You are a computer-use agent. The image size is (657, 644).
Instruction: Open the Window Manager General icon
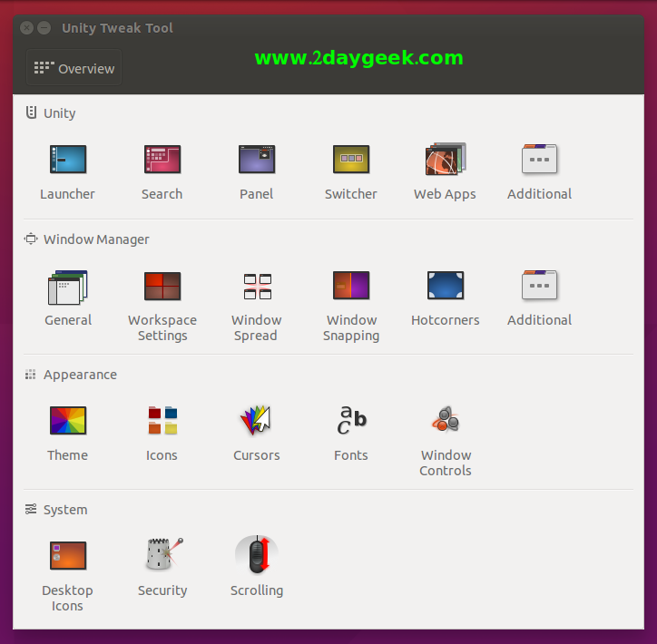click(x=68, y=288)
